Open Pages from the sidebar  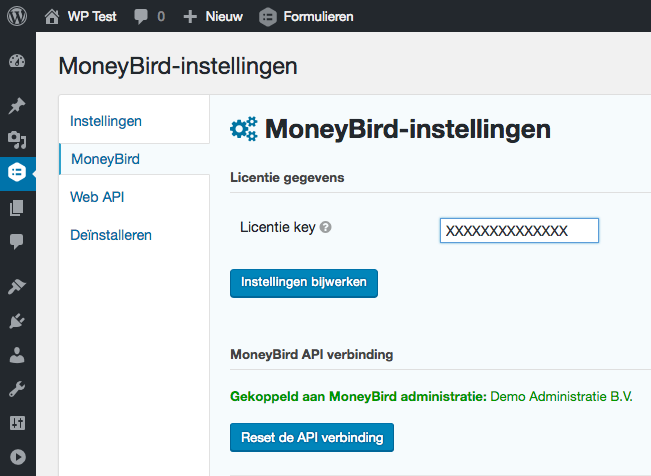tap(17, 207)
